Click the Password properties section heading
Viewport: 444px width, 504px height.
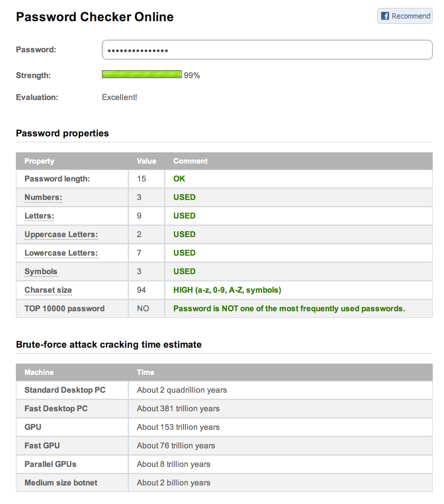pyautogui.click(x=62, y=133)
